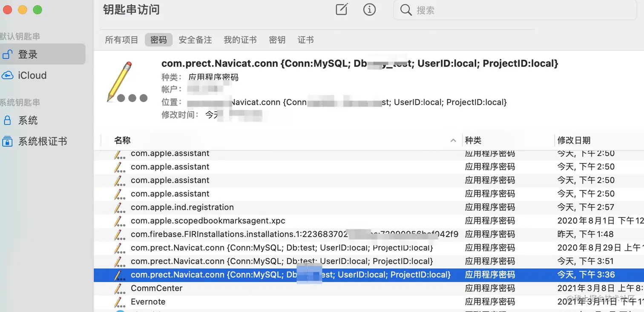644x312 pixels.
Task: Select the com.apple.ind.registration row
Action: pos(369,207)
